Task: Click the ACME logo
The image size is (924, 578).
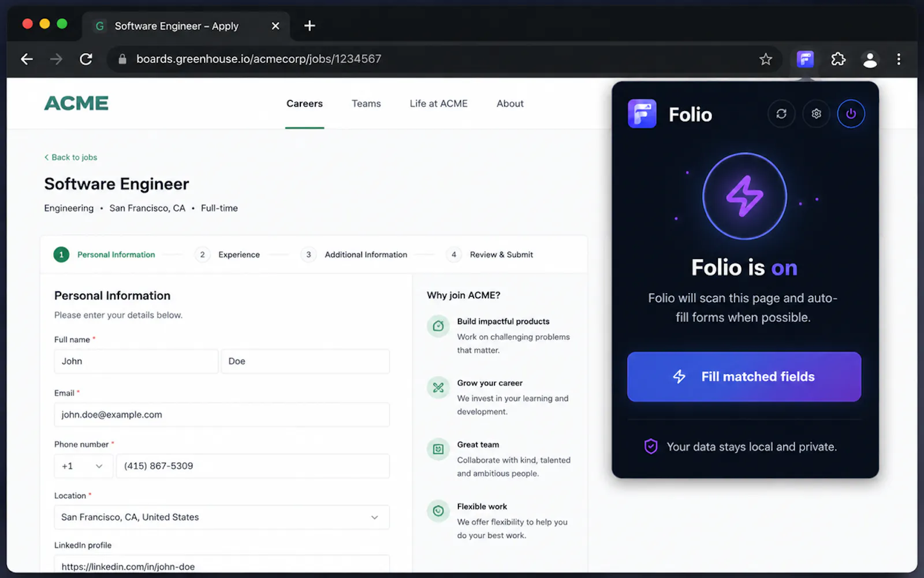Action: (x=76, y=103)
